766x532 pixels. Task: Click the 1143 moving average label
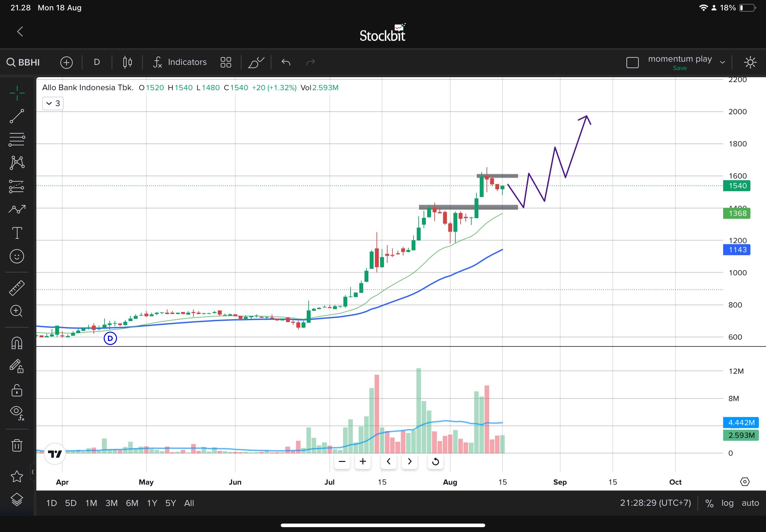[x=737, y=250]
